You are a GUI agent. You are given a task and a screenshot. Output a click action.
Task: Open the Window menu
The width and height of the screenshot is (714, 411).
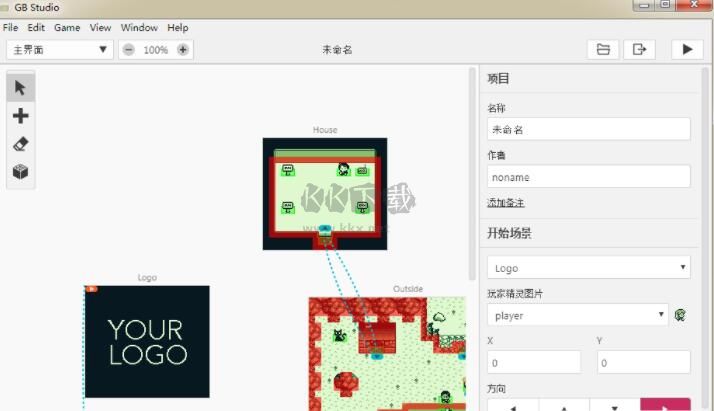pos(139,28)
